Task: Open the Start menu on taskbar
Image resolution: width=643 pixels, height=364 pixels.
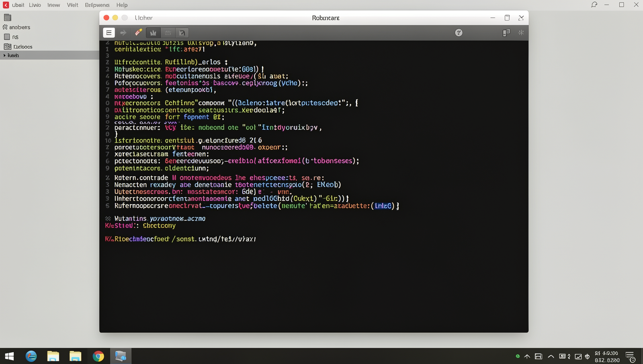Action: [9, 356]
